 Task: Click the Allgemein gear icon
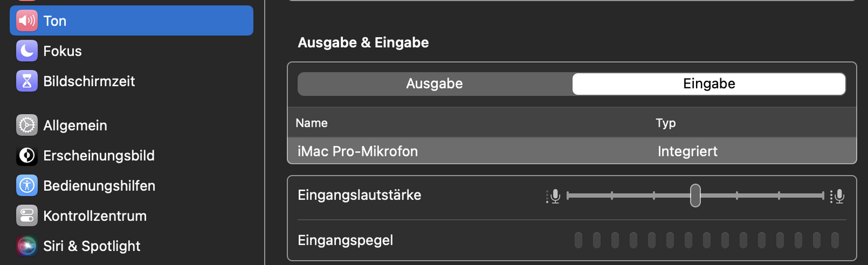27,125
